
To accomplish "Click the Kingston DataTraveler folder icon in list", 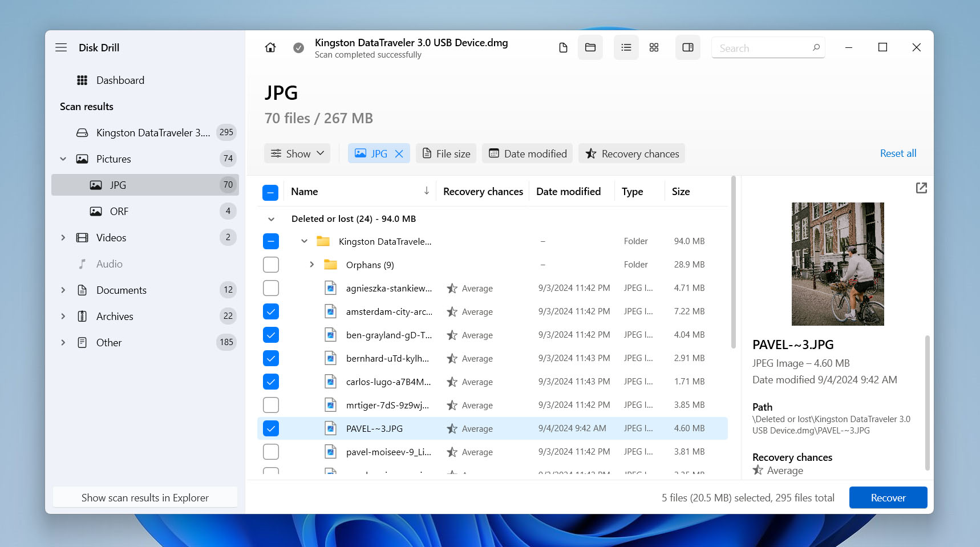I will pyautogui.click(x=323, y=241).
